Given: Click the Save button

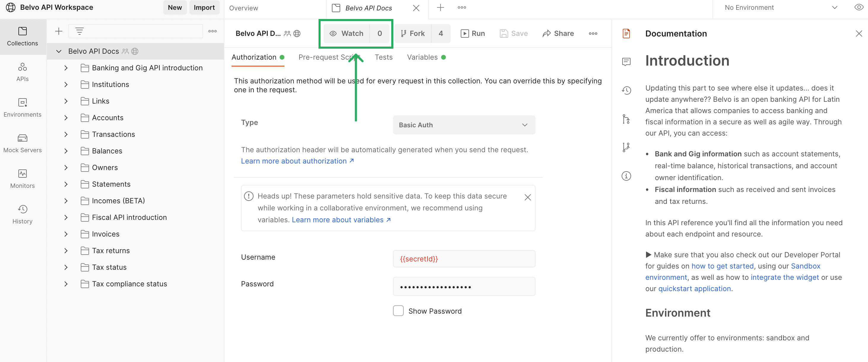Looking at the screenshot, I should point(514,33).
